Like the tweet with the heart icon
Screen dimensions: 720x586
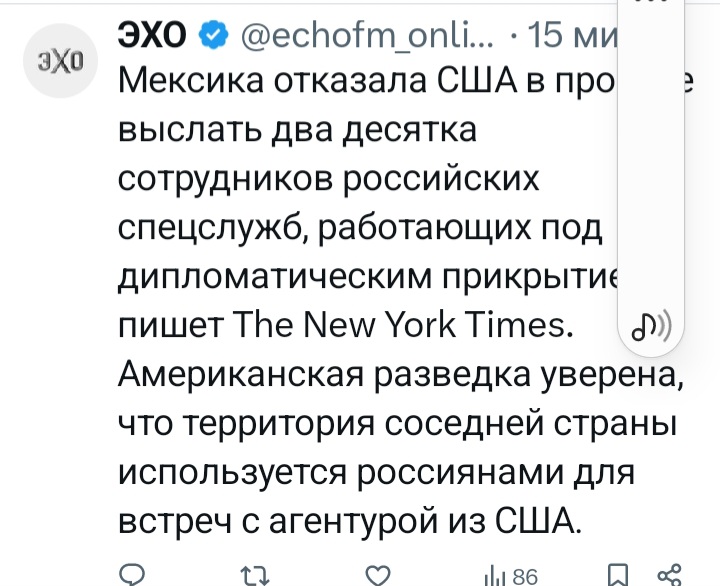pos(375,575)
